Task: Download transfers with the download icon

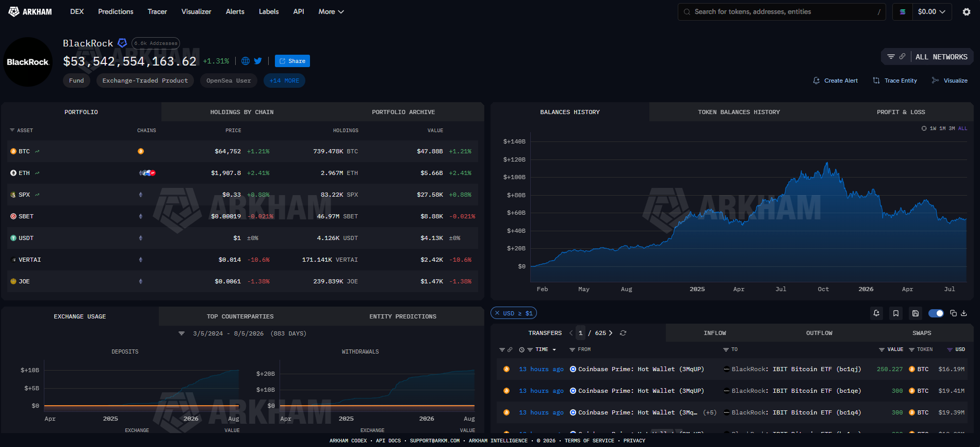Action: (963, 313)
